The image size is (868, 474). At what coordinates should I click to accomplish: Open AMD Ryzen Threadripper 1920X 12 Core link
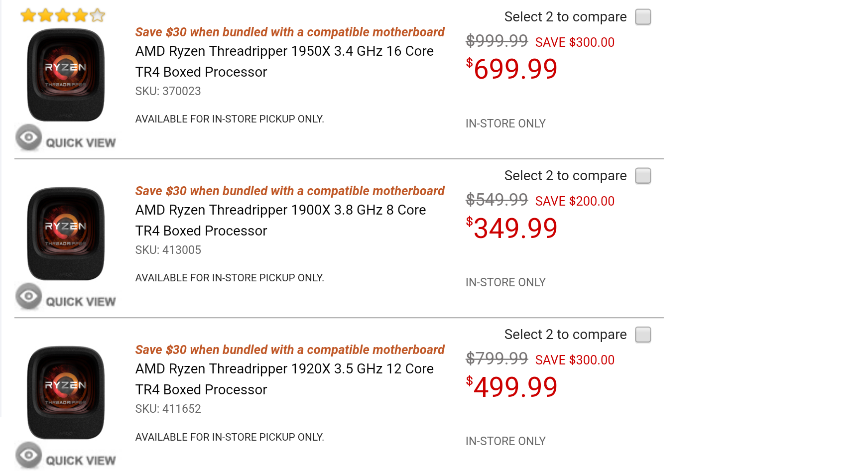284,379
